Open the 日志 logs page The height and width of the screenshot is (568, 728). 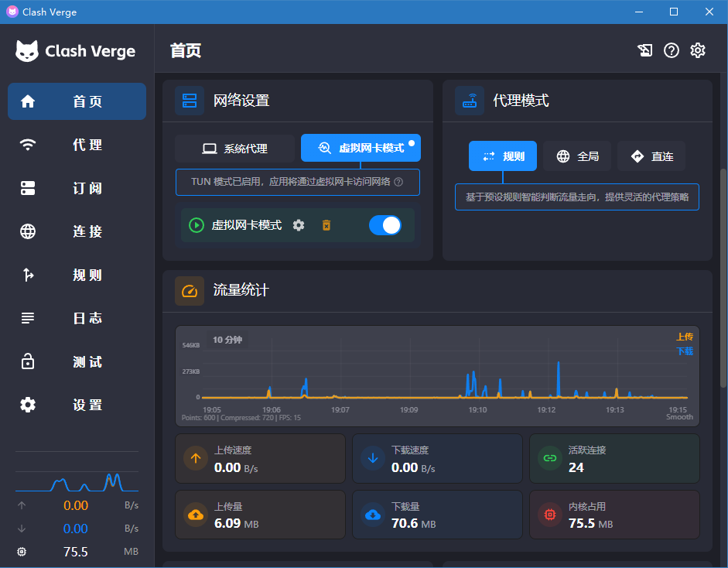pos(77,318)
